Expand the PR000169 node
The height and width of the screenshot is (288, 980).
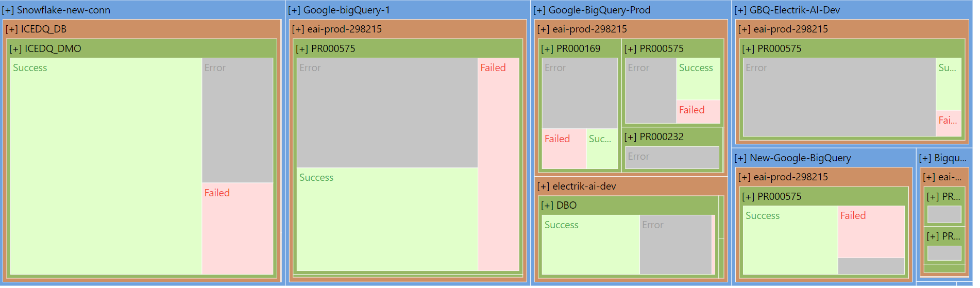click(x=547, y=49)
